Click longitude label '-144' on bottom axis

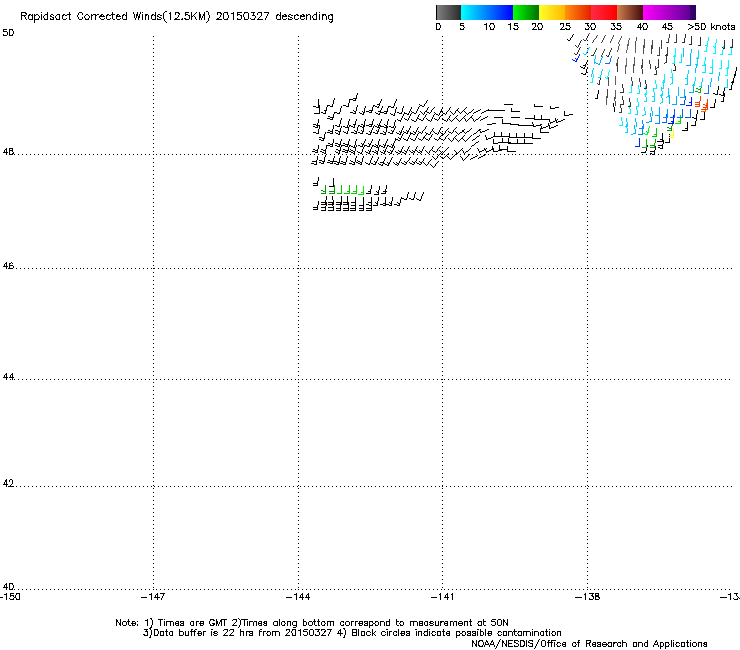[298, 597]
